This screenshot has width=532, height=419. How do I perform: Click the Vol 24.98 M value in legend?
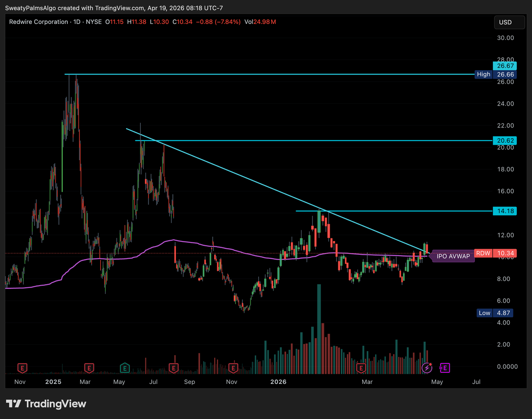[260, 22]
